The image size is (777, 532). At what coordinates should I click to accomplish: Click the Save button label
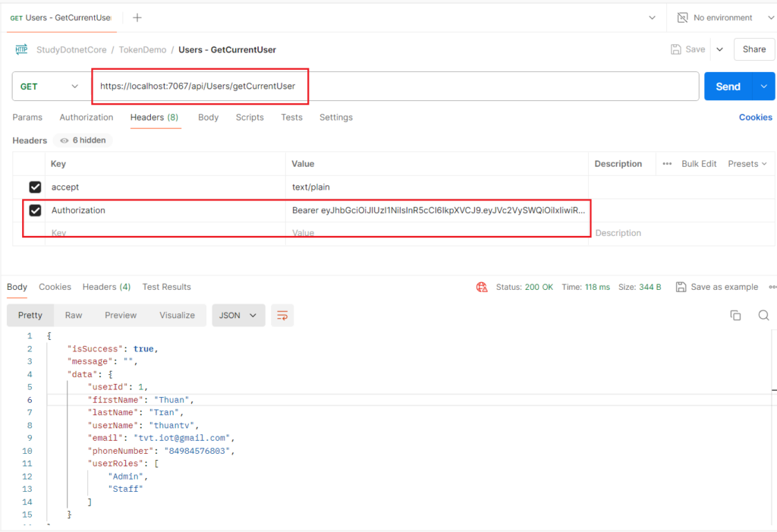[x=695, y=49]
